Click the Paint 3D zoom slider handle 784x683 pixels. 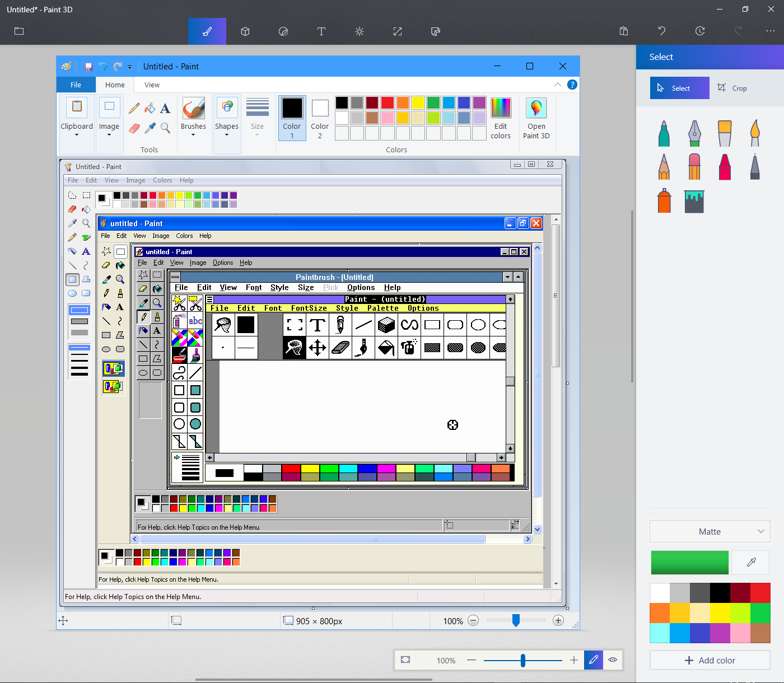coord(523,660)
